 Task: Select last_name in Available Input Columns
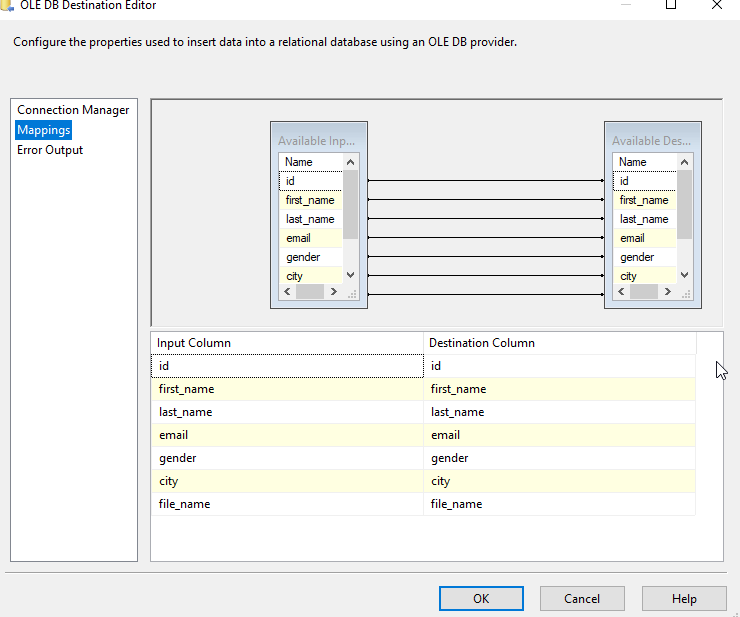pyautogui.click(x=311, y=219)
